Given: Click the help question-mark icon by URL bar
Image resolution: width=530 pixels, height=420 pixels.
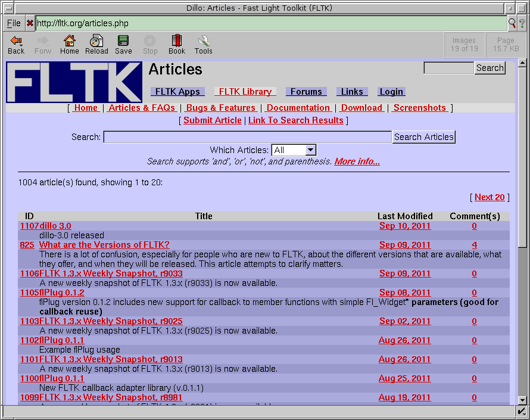Looking at the screenshot, I should pyautogui.click(x=522, y=23).
